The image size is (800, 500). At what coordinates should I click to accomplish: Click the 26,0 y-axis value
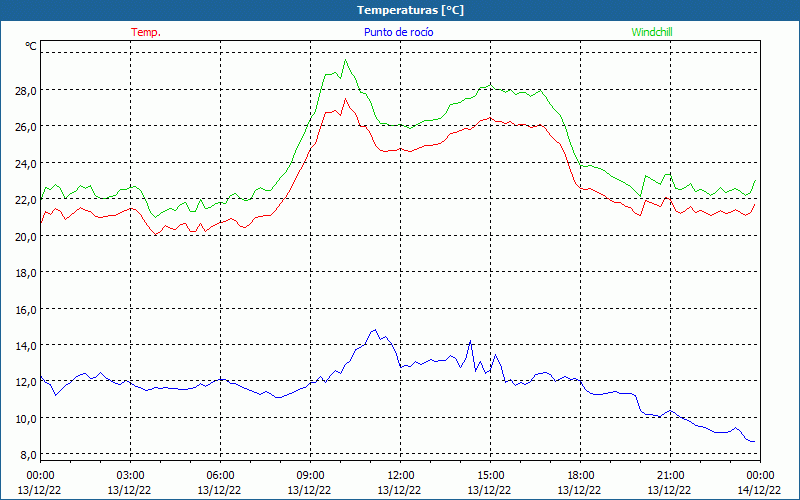pos(26,127)
